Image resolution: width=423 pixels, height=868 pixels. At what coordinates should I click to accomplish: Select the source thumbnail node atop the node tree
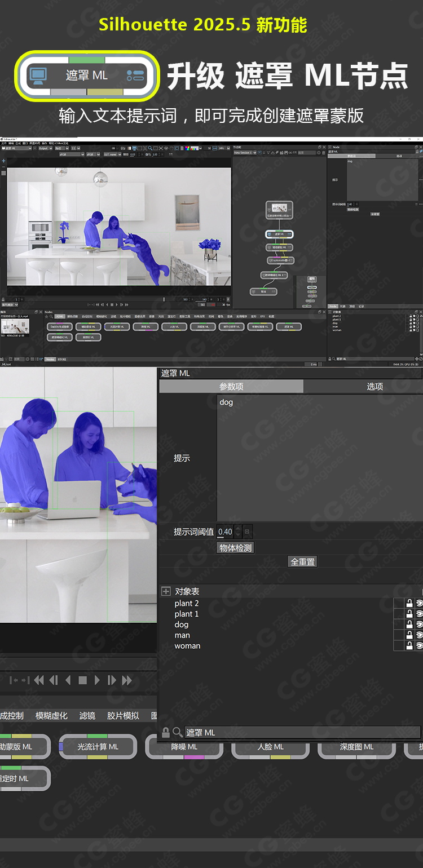(280, 210)
